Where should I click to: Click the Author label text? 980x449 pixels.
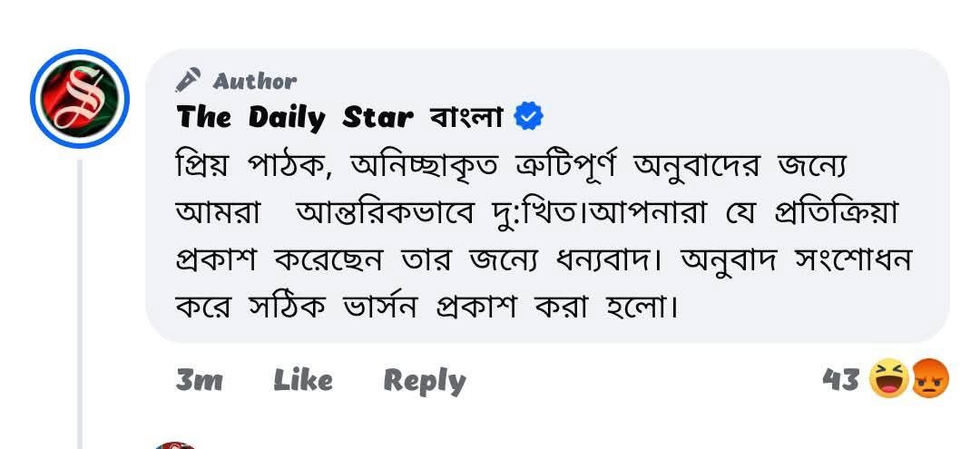tap(254, 81)
